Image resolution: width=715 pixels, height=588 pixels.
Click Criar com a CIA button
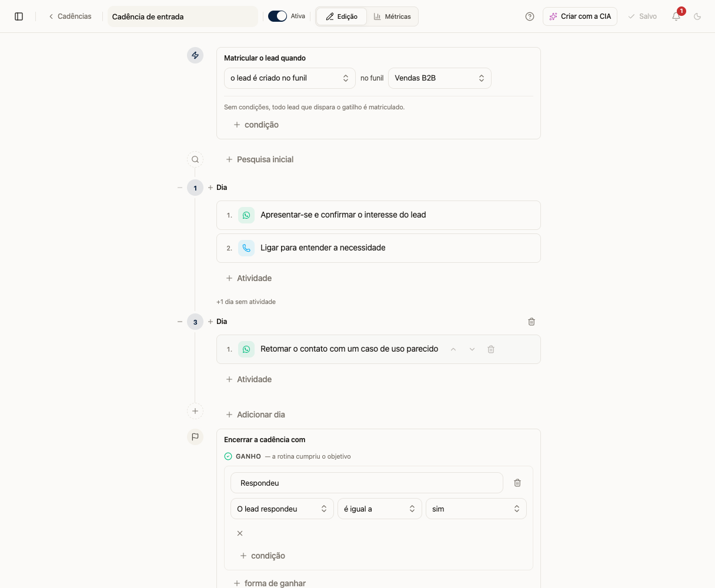point(580,16)
